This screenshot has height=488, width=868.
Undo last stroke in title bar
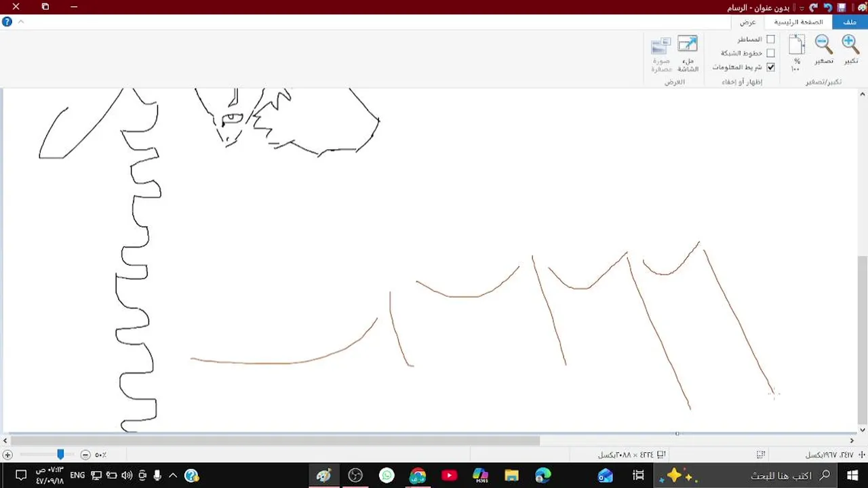tap(827, 7)
